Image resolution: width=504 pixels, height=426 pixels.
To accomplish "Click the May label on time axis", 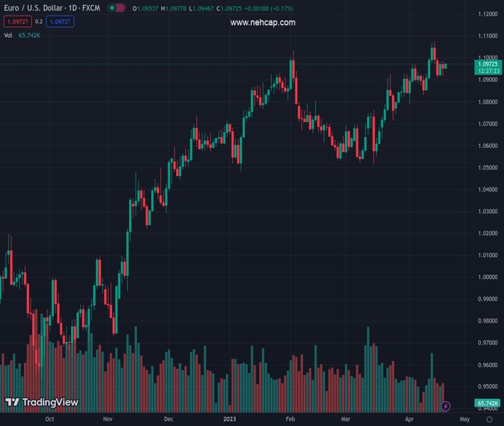I will click(x=464, y=419).
